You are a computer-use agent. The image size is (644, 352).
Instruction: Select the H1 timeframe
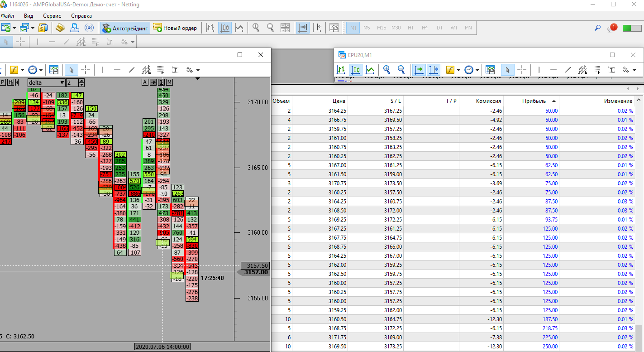[410, 28]
